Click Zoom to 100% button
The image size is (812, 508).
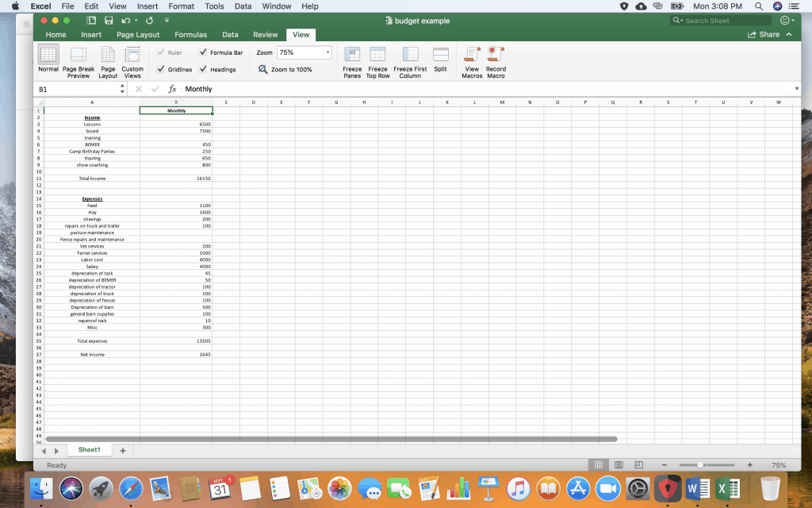285,70
